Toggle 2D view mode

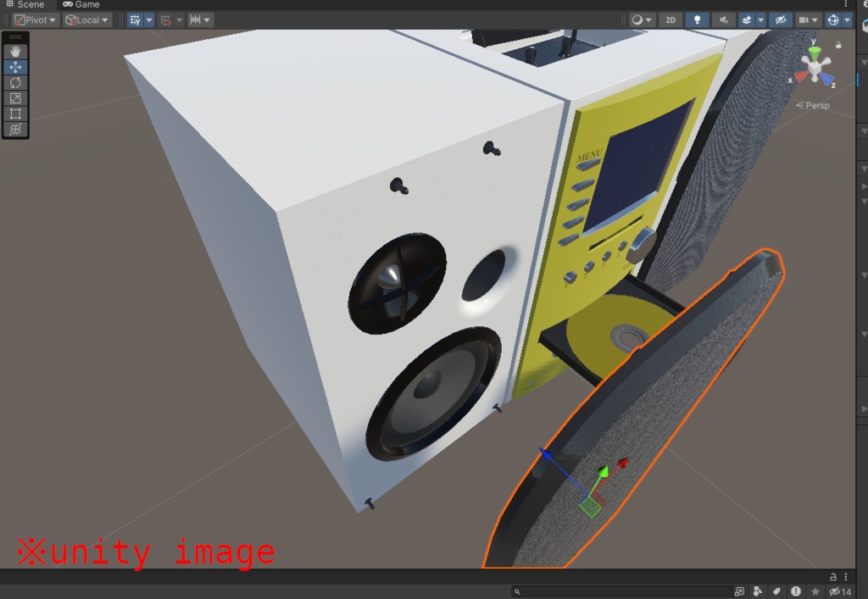coord(670,19)
